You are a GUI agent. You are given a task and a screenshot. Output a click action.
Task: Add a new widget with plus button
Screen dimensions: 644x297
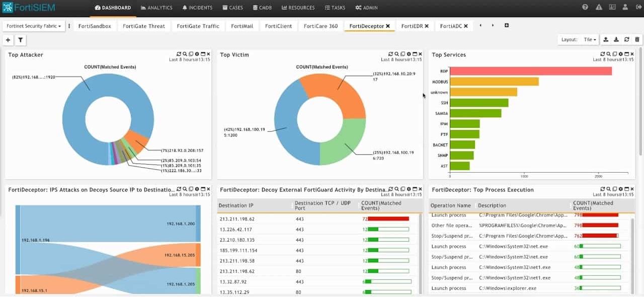click(x=8, y=40)
